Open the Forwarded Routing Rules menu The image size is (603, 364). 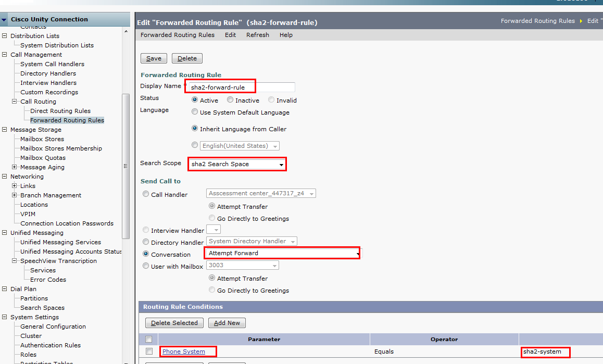coord(177,35)
